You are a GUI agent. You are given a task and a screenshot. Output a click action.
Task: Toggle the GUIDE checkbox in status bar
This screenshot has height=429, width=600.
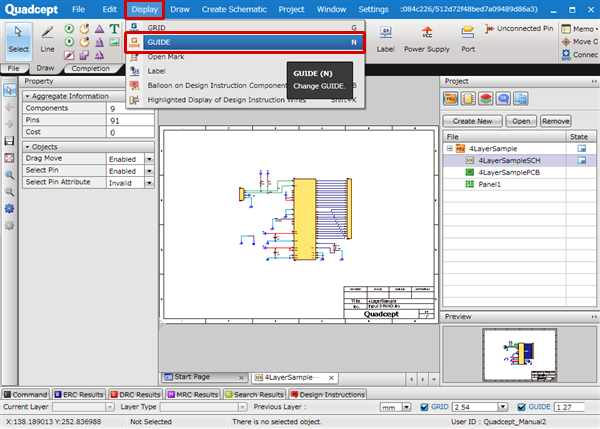pos(521,407)
